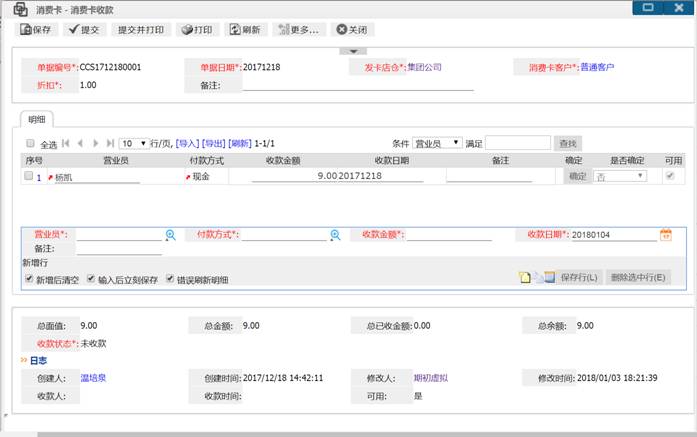Uncheck the 新增后清空 checkbox

pyautogui.click(x=28, y=279)
